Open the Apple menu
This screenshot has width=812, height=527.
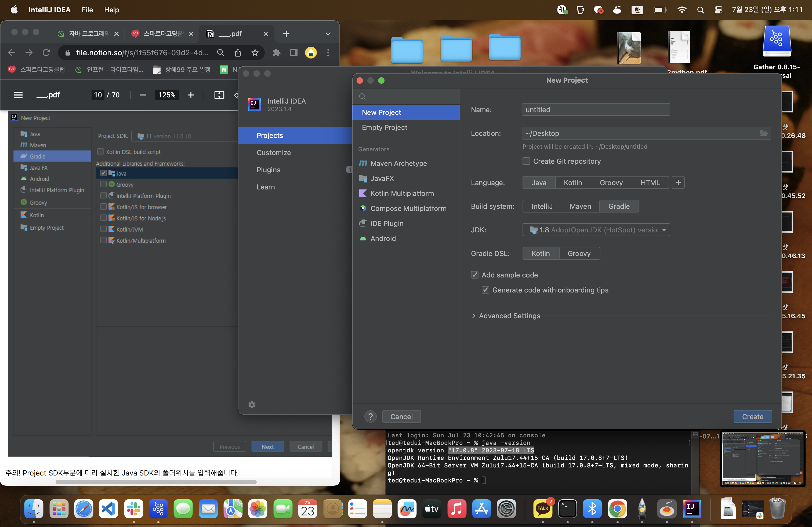[x=14, y=10]
